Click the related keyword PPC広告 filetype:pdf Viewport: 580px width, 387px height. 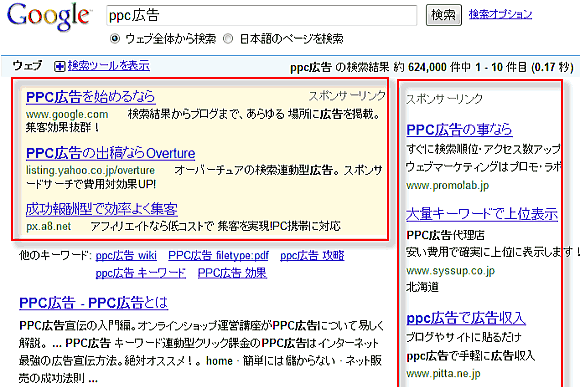tap(218, 255)
